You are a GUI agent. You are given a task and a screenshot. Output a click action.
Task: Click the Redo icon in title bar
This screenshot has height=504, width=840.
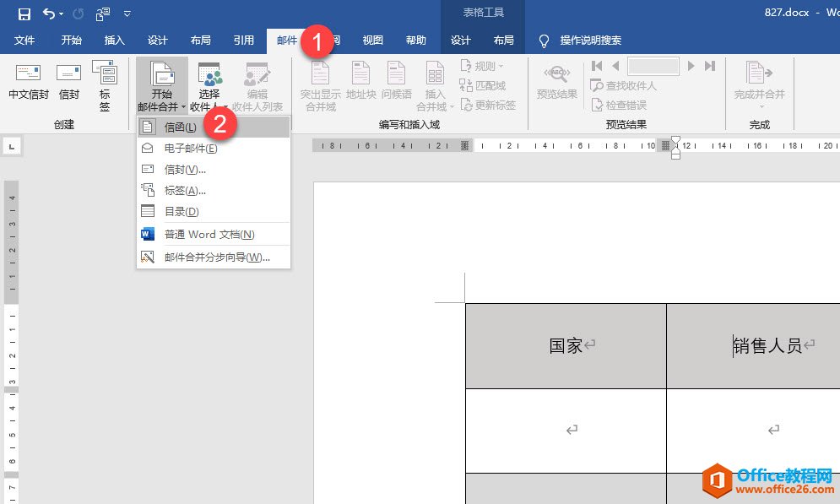coord(79,14)
